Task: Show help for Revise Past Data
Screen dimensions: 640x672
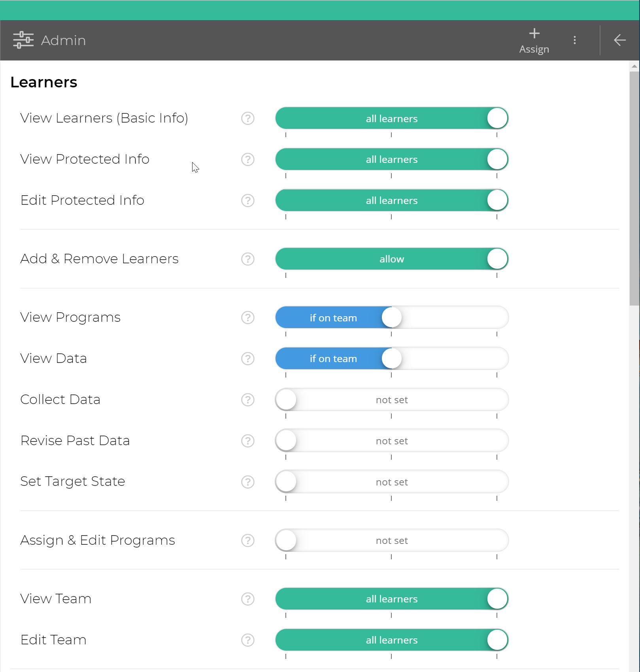Action: (247, 441)
